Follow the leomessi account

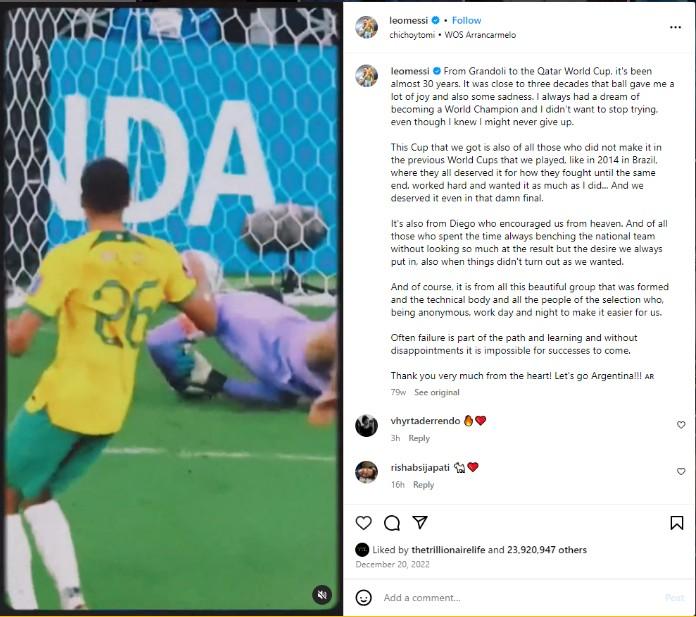(x=466, y=20)
